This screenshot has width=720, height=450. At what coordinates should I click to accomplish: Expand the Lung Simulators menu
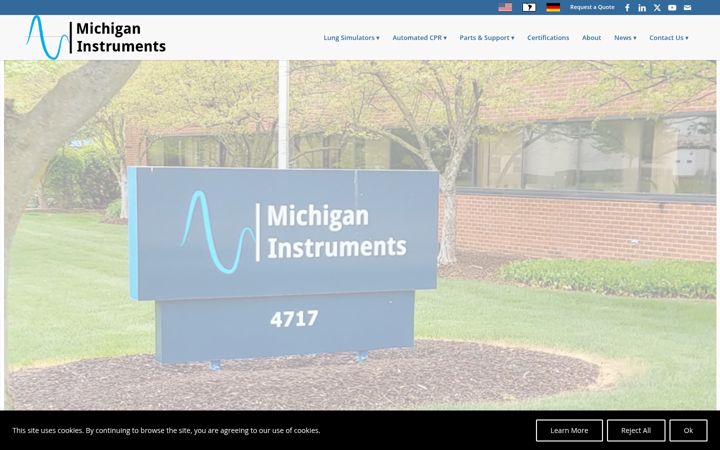tap(351, 38)
